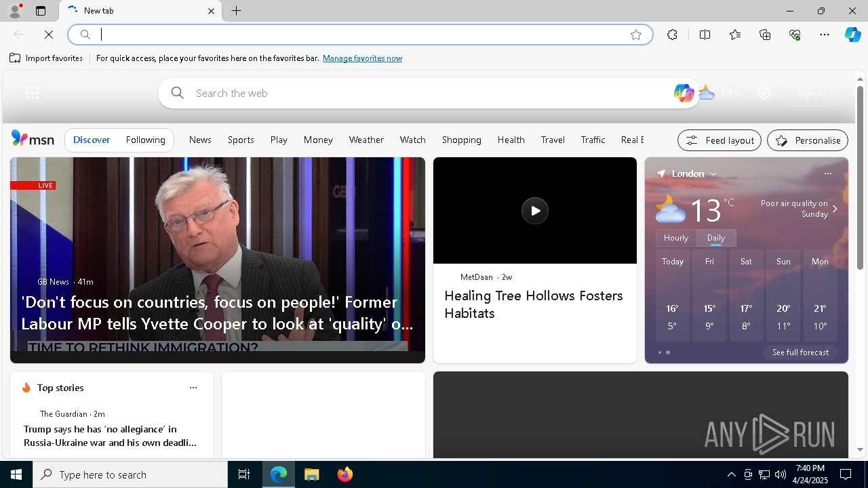Open the Money section
Viewport: 868px width, 488px height.
click(318, 140)
